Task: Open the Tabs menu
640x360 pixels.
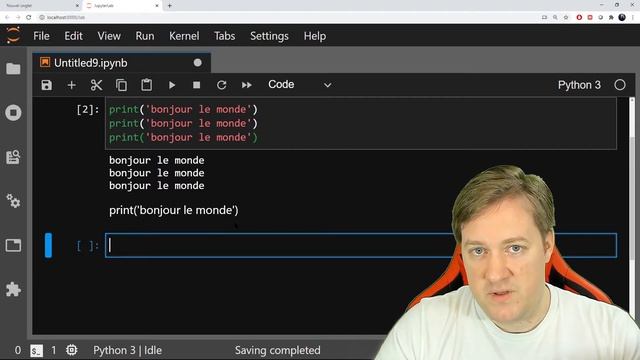Action: pos(224,36)
